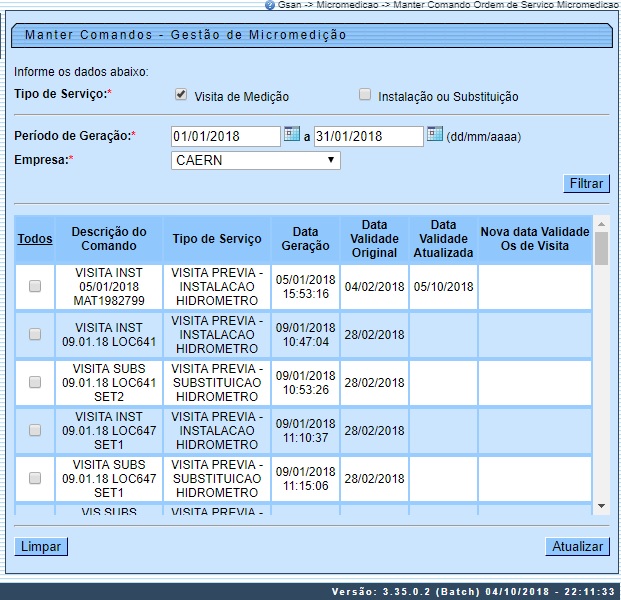This screenshot has width=621, height=600.
Task: Click the Filtrar button
Action: click(x=586, y=184)
